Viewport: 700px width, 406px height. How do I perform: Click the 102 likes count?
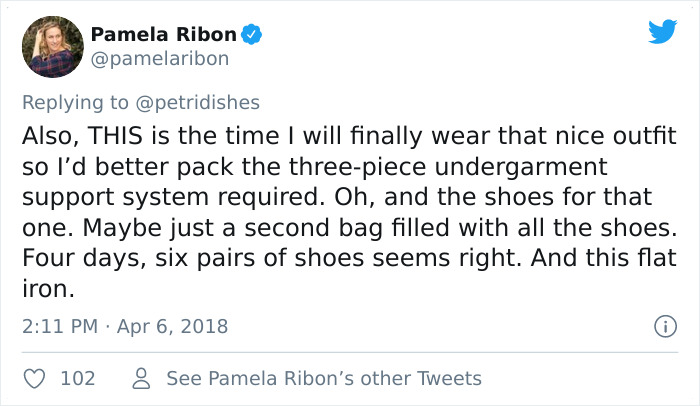78,378
